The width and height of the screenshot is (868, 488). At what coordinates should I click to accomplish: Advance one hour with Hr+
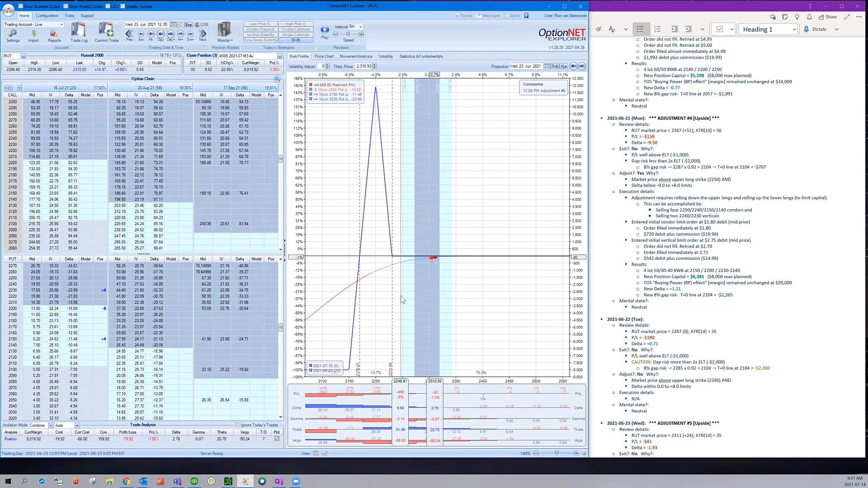click(181, 35)
